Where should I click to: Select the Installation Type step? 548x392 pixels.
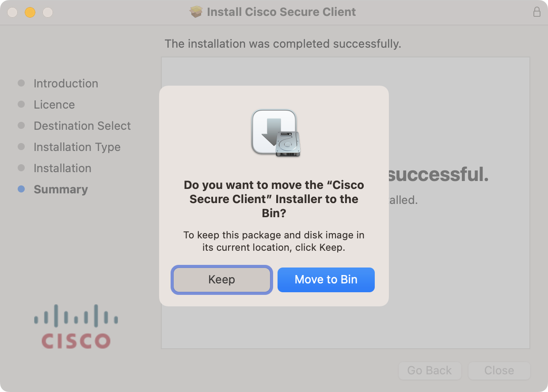[x=77, y=147]
